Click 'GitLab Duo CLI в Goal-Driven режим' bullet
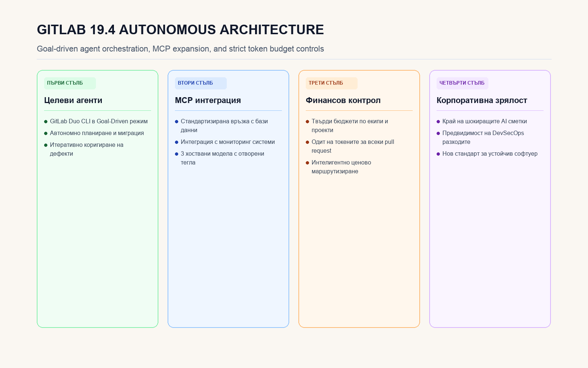The width and height of the screenshot is (588, 368). (x=96, y=121)
